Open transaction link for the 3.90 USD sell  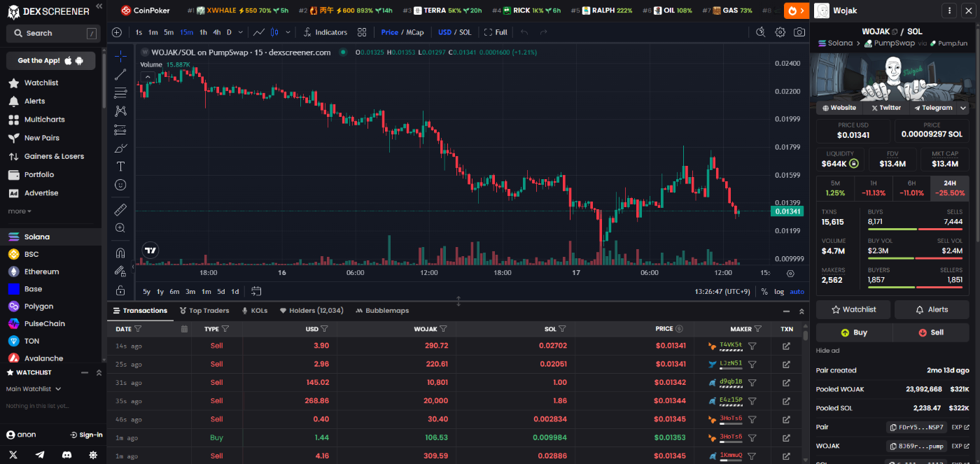(x=786, y=346)
